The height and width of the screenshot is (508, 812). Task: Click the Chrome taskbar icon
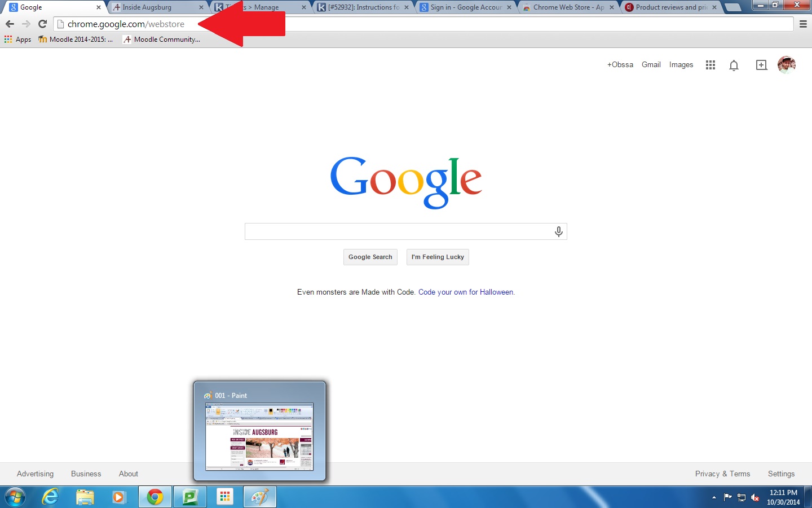(x=155, y=497)
